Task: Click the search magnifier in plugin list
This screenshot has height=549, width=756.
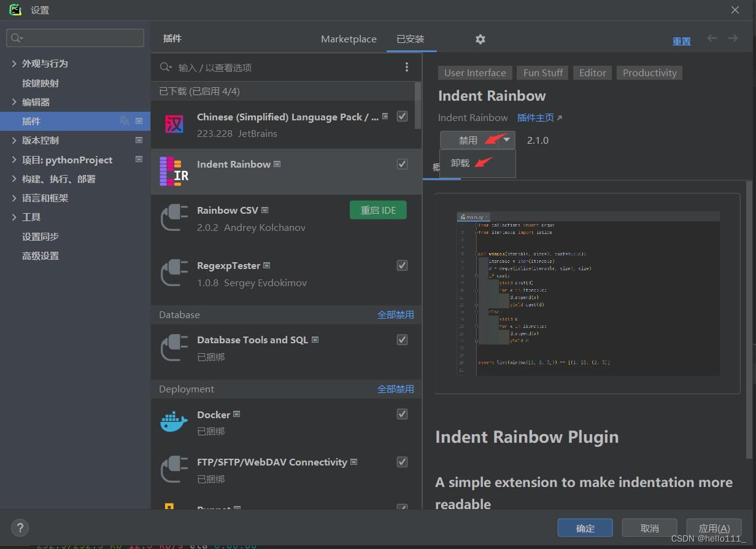Action: coord(166,67)
